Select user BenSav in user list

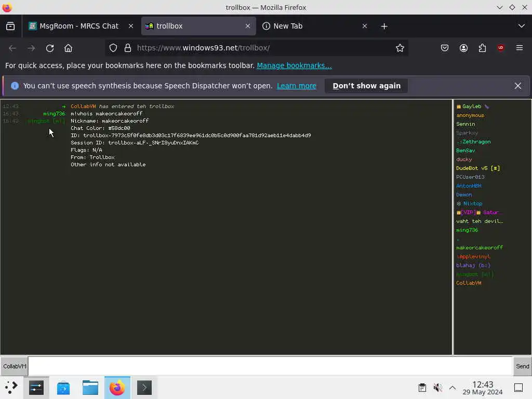tap(465, 151)
